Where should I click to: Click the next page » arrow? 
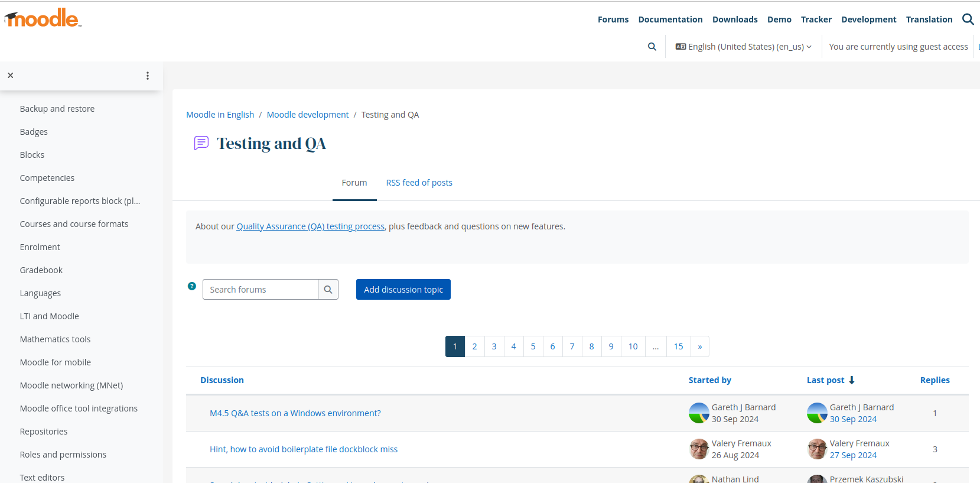click(700, 346)
